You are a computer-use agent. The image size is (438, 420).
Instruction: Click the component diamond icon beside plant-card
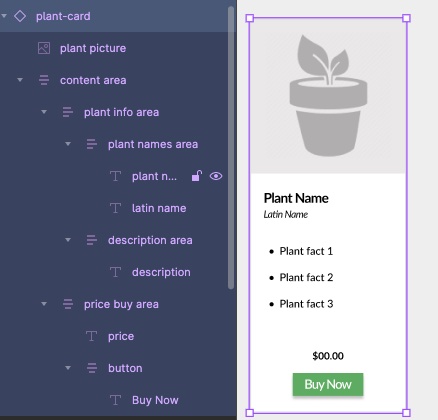(20, 16)
